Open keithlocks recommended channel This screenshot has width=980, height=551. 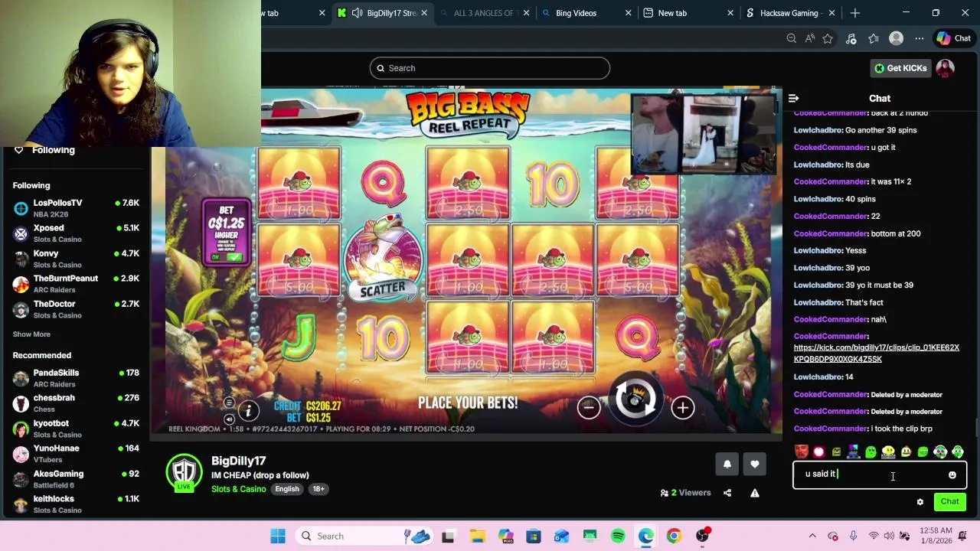point(76,504)
